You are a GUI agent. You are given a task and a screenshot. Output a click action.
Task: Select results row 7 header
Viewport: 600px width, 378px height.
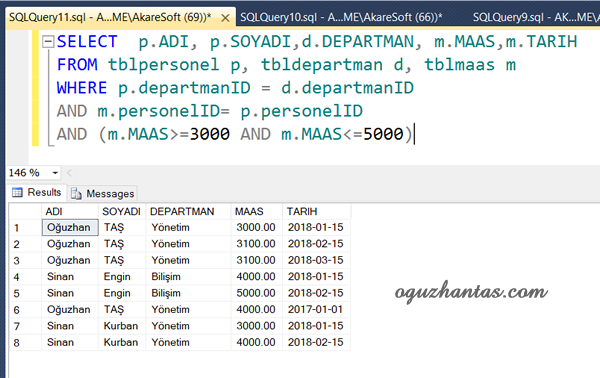(25, 326)
